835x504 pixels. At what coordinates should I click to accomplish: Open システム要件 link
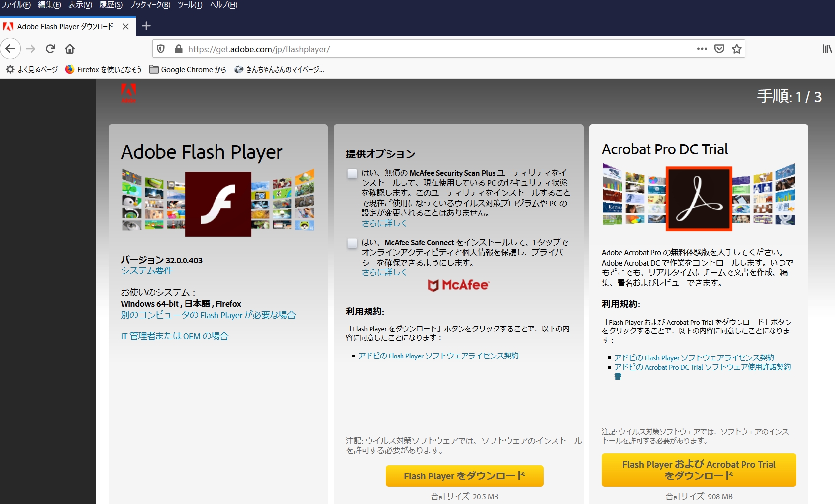(147, 270)
